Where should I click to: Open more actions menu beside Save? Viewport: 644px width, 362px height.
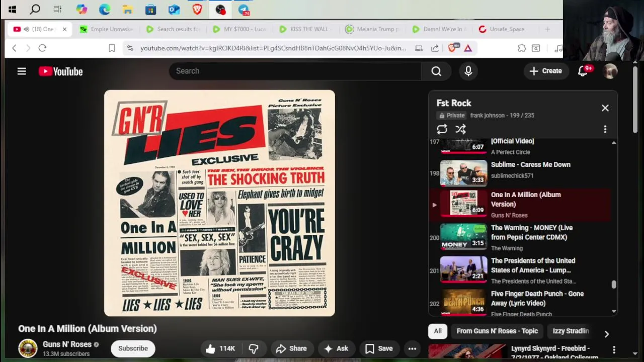coord(412,348)
